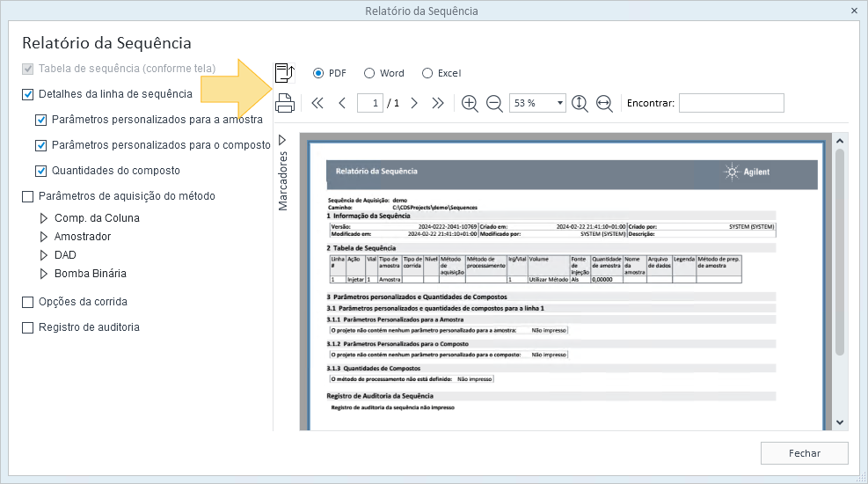Expand Amostrador tree node

(44, 237)
